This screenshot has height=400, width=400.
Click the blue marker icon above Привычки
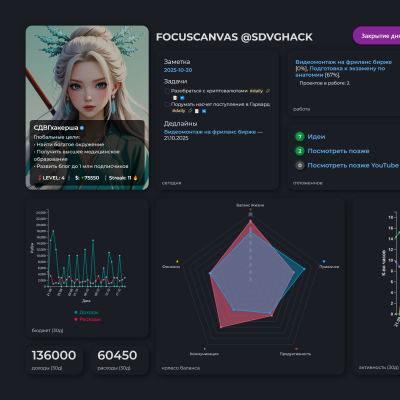[x=324, y=262]
